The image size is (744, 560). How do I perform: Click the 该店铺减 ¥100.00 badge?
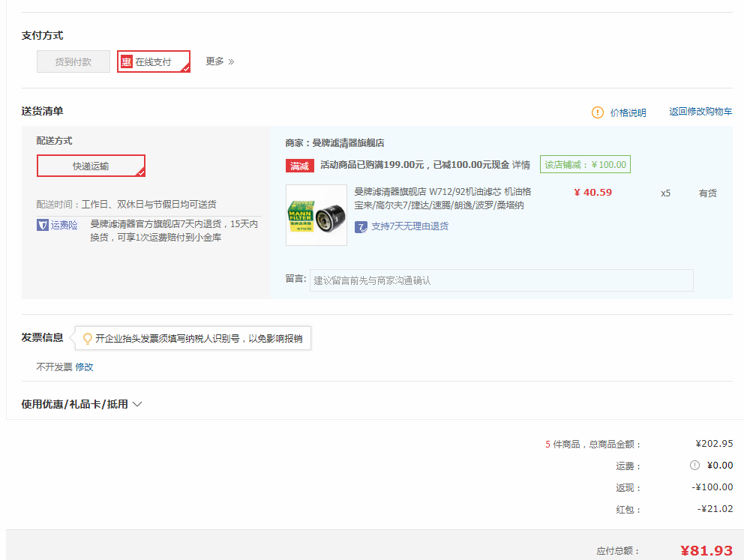tap(585, 164)
